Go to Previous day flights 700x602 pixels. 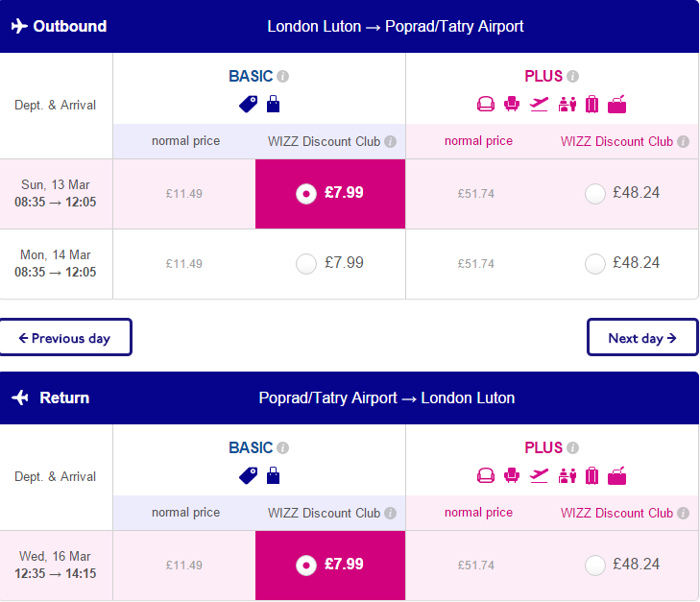65,338
